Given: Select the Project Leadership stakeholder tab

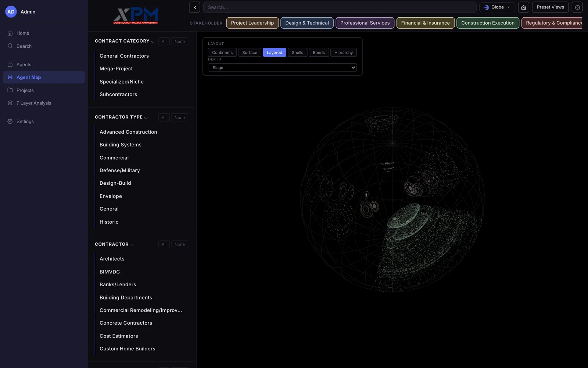Looking at the screenshot, I should coord(252,23).
